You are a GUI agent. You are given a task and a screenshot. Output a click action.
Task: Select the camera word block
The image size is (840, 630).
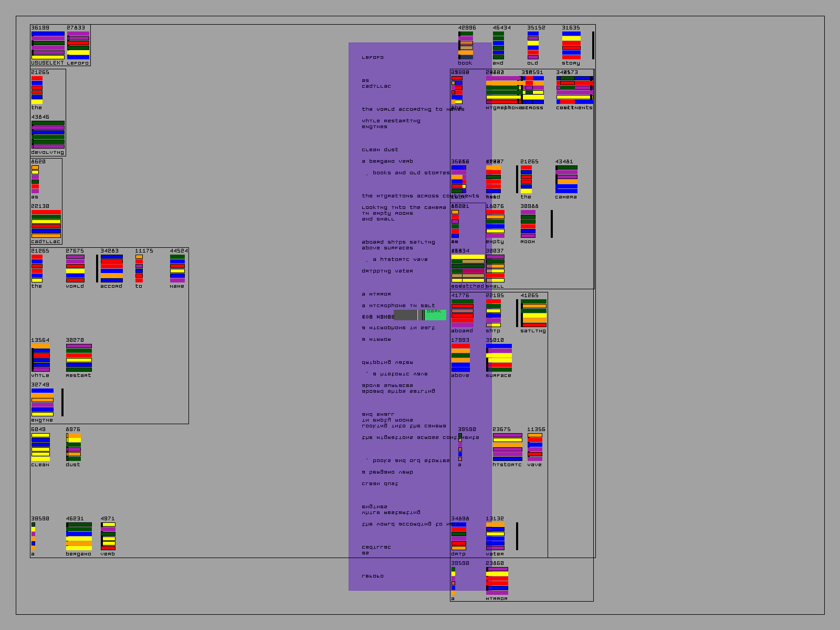[566, 179]
